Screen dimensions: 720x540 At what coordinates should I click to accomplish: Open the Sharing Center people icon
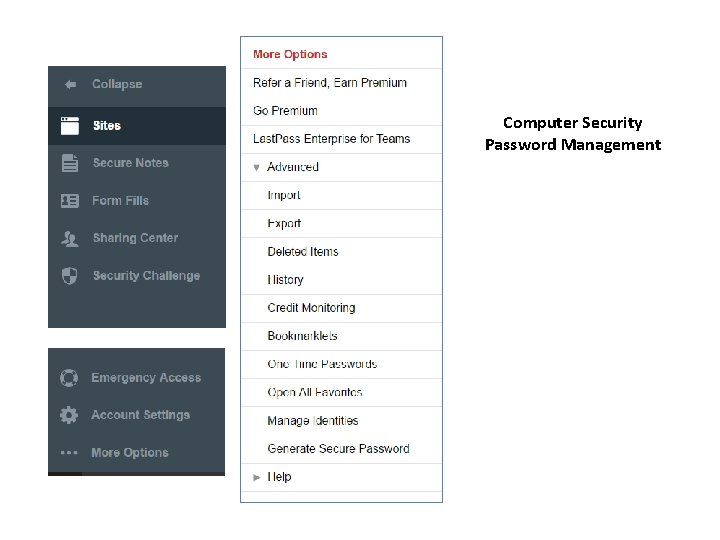click(x=69, y=238)
